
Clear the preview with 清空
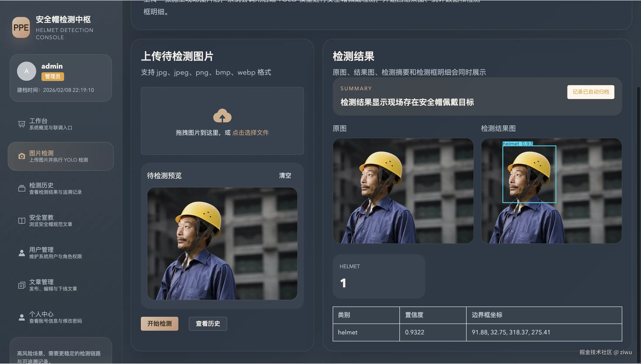coord(285,175)
